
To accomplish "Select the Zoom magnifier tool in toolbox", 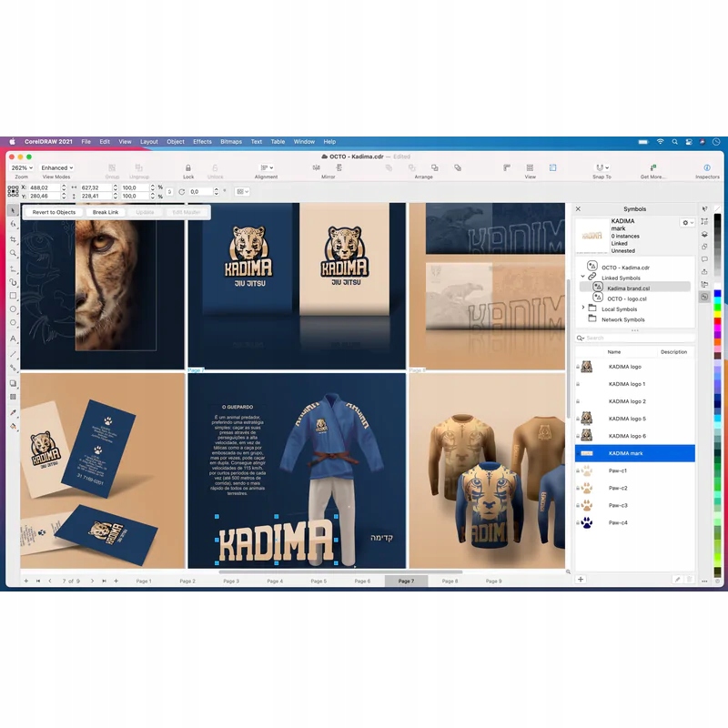I will point(13,253).
